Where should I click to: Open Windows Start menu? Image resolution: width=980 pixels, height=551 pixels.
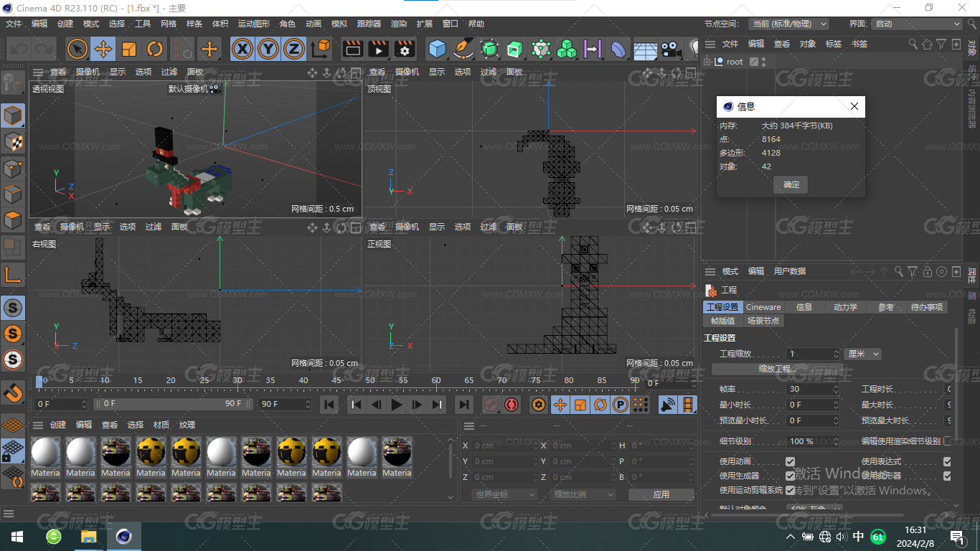coord(17,537)
